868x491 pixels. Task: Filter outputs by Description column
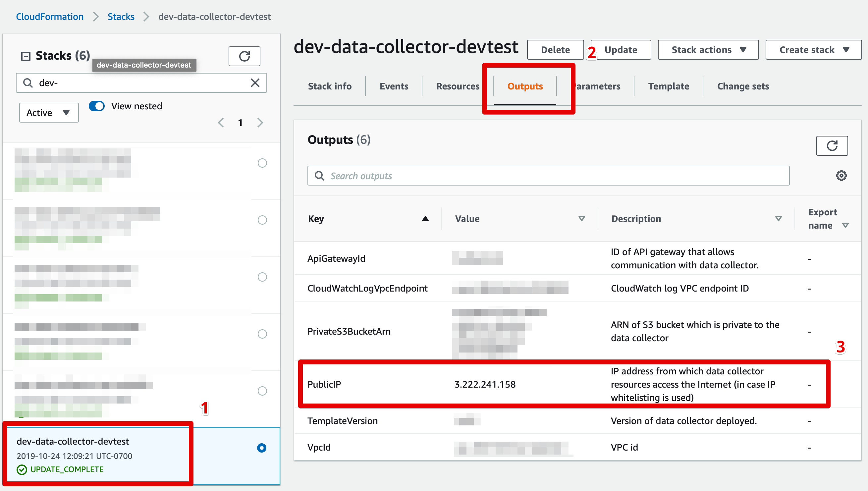click(778, 219)
